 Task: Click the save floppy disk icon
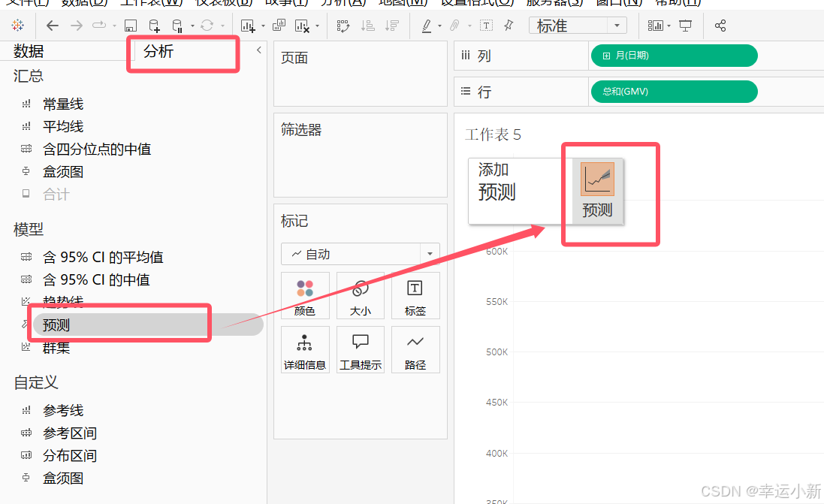point(131,26)
